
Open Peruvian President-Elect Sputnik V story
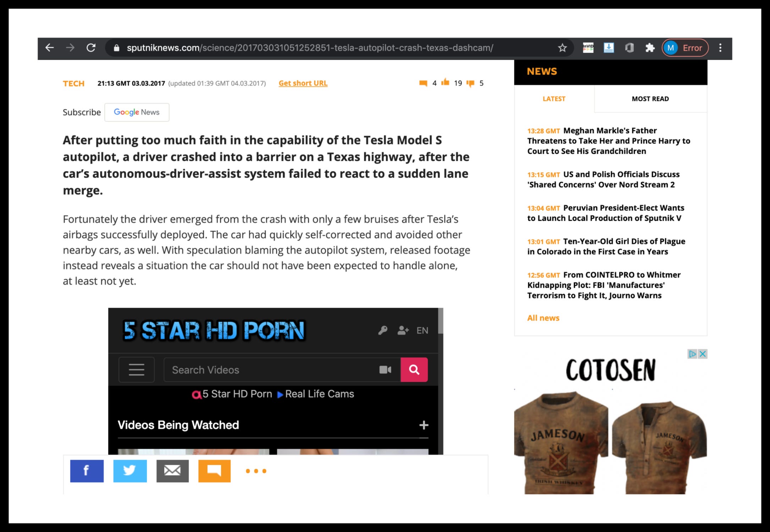(x=605, y=213)
